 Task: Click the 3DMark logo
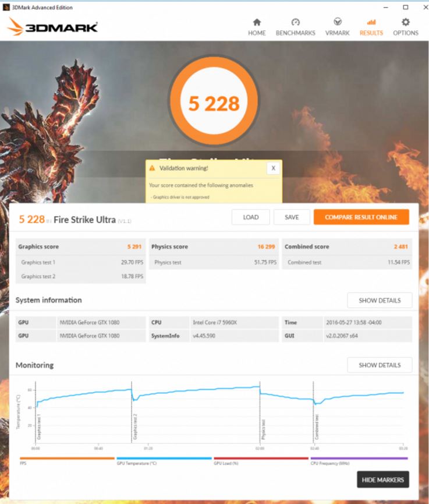(x=52, y=27)
